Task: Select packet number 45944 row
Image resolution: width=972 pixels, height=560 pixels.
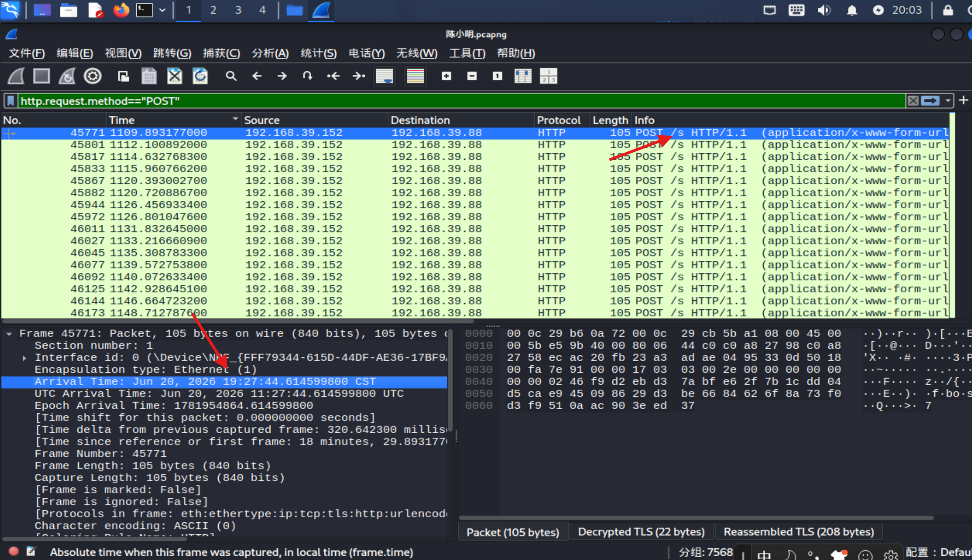Action: coord(475,205)
